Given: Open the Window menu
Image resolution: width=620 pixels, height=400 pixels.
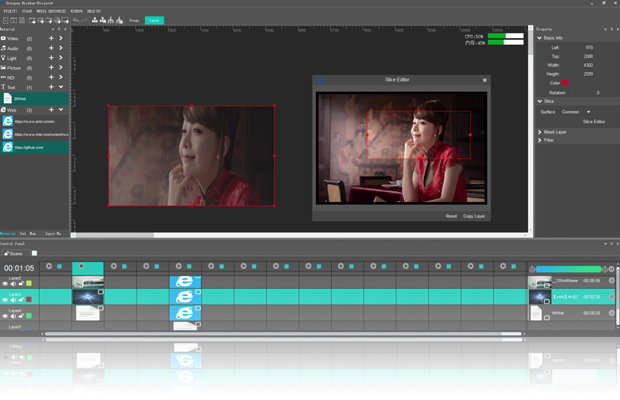Looking at the screenshot, I should pyautogui.click(x=76, y=11).
